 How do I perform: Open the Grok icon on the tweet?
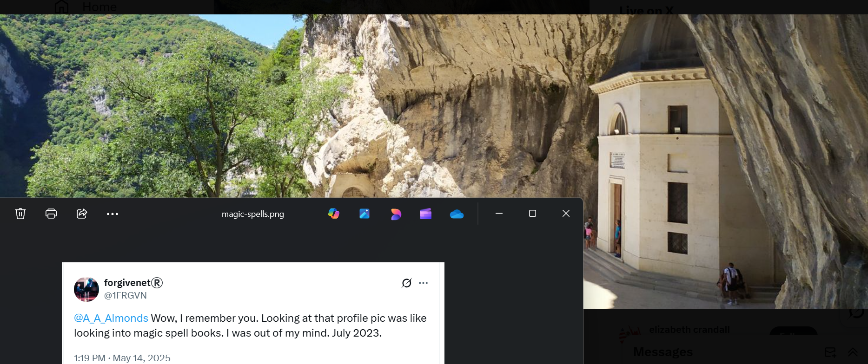(407, 283)
